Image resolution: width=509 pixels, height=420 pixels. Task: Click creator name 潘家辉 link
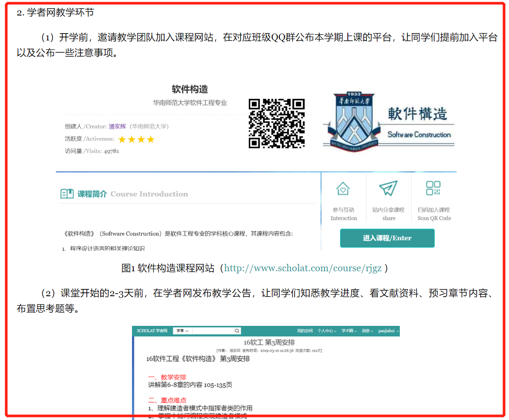pyautogui.click(x=117, y=126)
